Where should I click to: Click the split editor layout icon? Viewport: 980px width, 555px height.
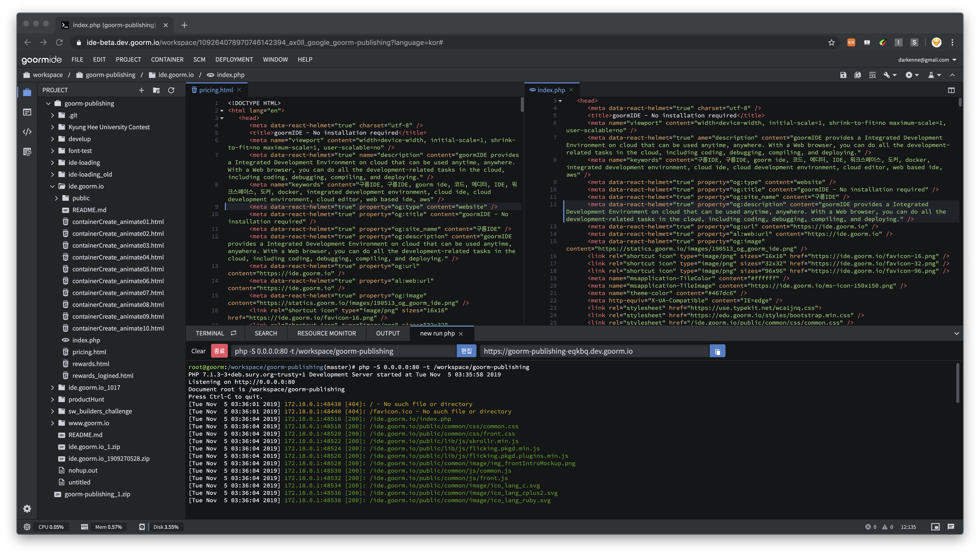(x=951, y=90)
